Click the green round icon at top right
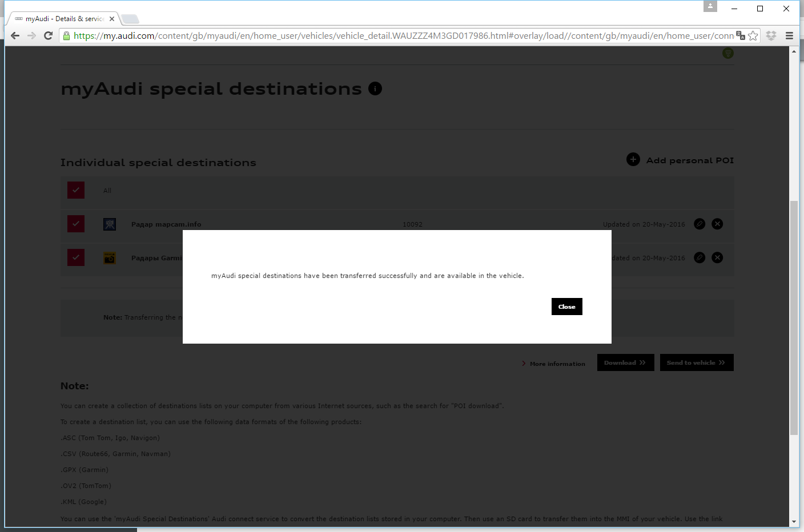This screenshot has height=532, width=804. [x=728, y=53]
